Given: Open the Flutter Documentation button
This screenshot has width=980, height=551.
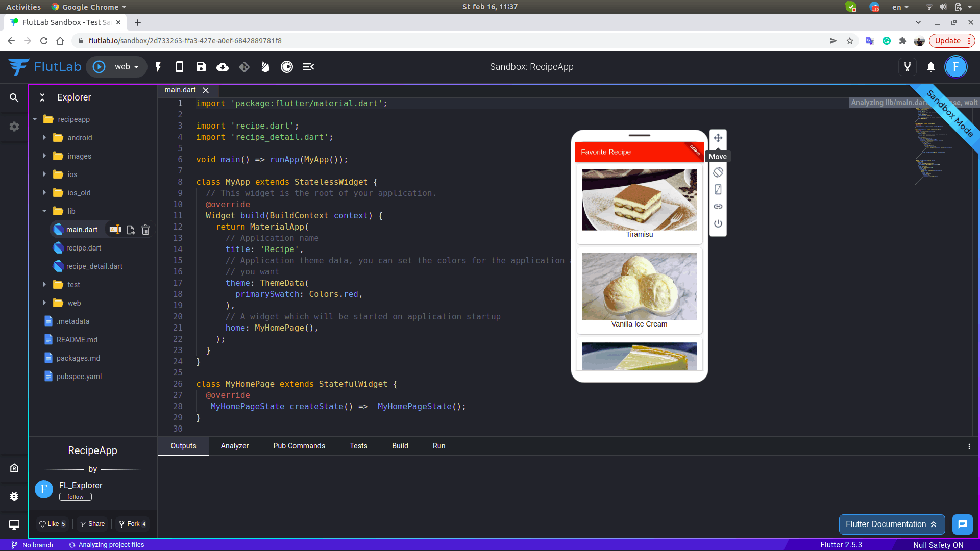Looking at the screenshot, I should (x=891, y=524).
